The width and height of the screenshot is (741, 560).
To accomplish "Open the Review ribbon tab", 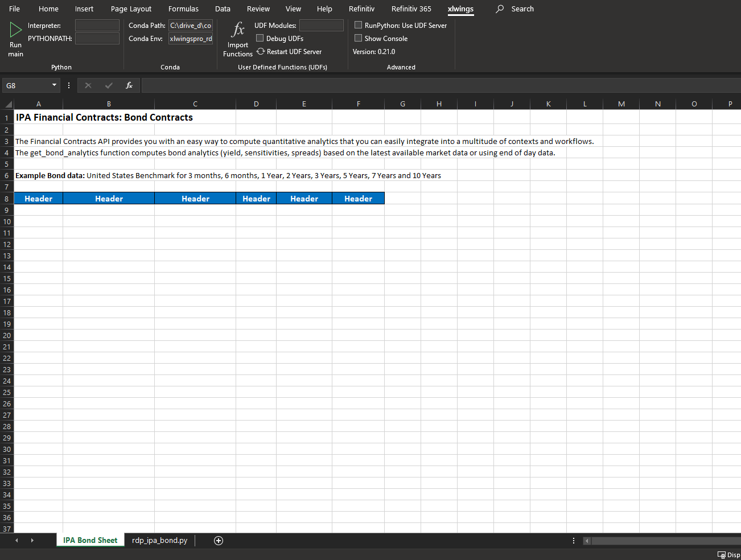I will [x=258, y=9].
